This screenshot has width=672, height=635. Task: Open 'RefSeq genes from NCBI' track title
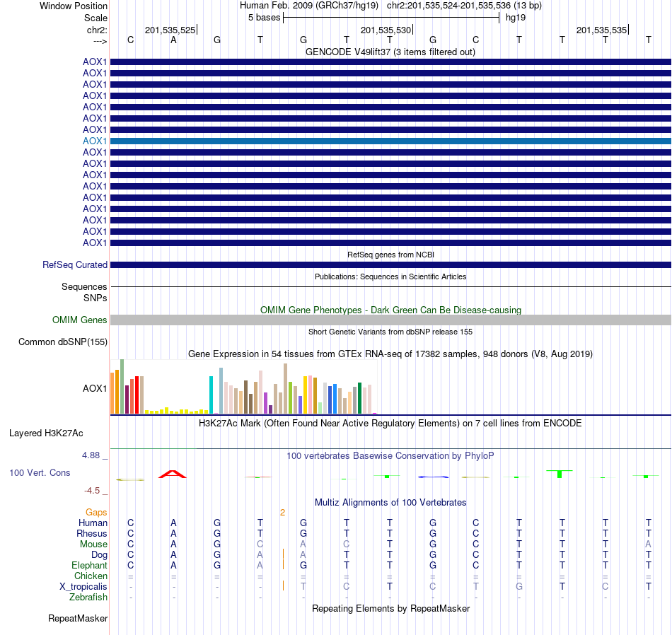click(390, 255)
